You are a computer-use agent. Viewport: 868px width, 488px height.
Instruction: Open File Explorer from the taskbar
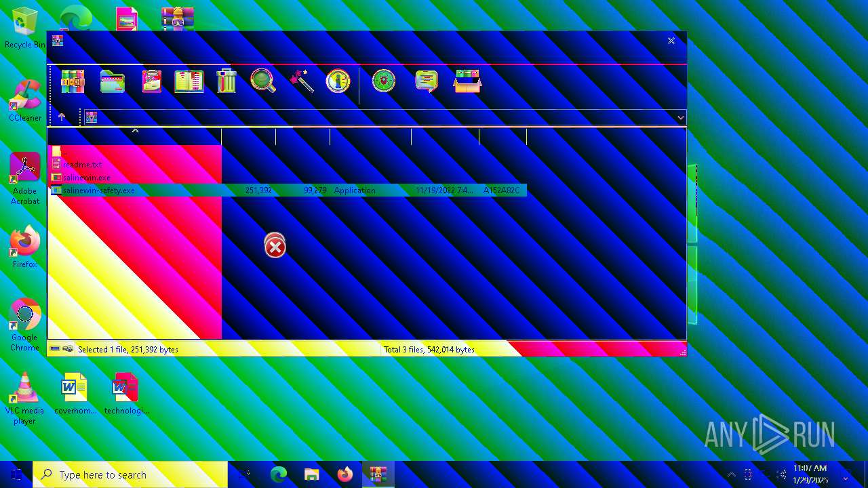click(x=312, y=474)
